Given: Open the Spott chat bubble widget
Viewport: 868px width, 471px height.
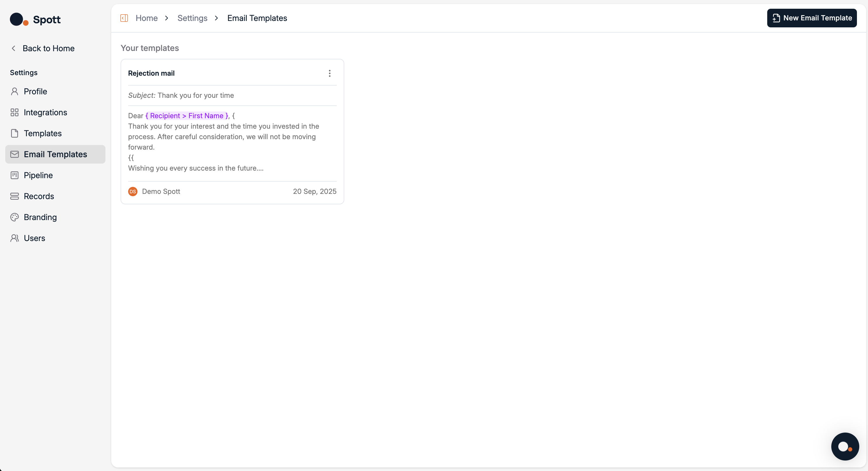Looking at the screenshot, I should (845, 447).
